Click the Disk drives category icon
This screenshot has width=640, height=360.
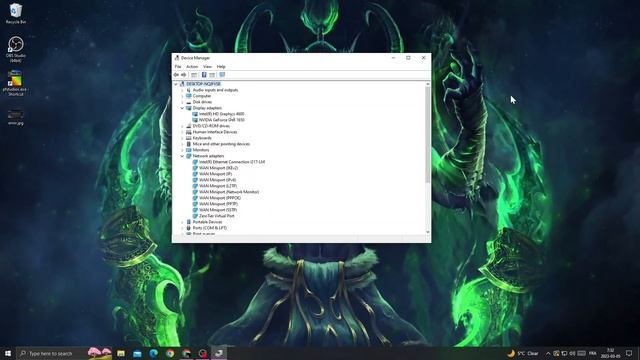(x=189, y=102)
